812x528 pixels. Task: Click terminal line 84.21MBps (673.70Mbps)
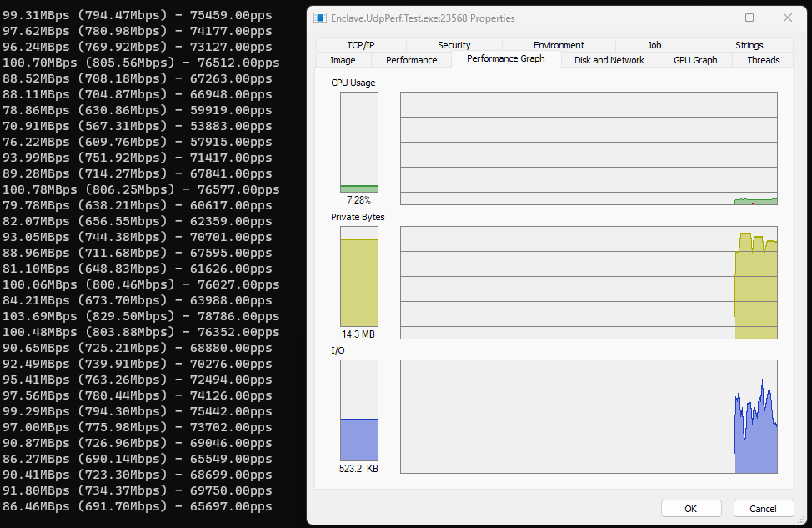138,300
